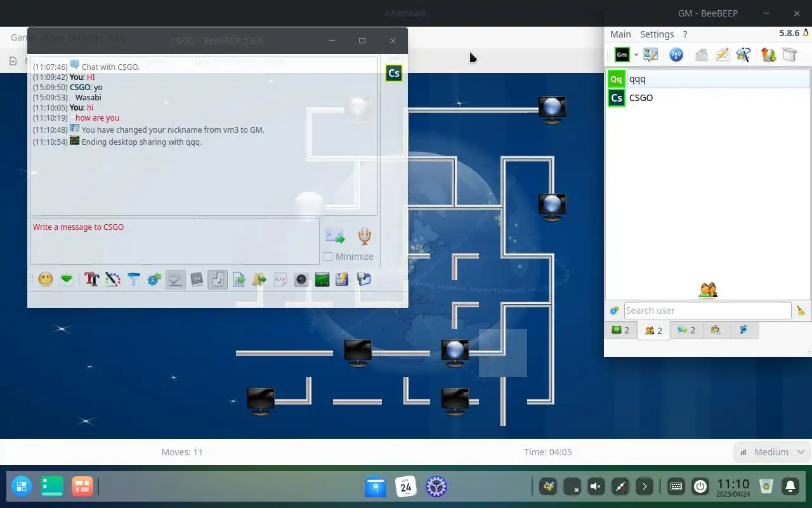Toggle the spell checking ABC button
Screen dimensions: 812x508
pos(176,279)
